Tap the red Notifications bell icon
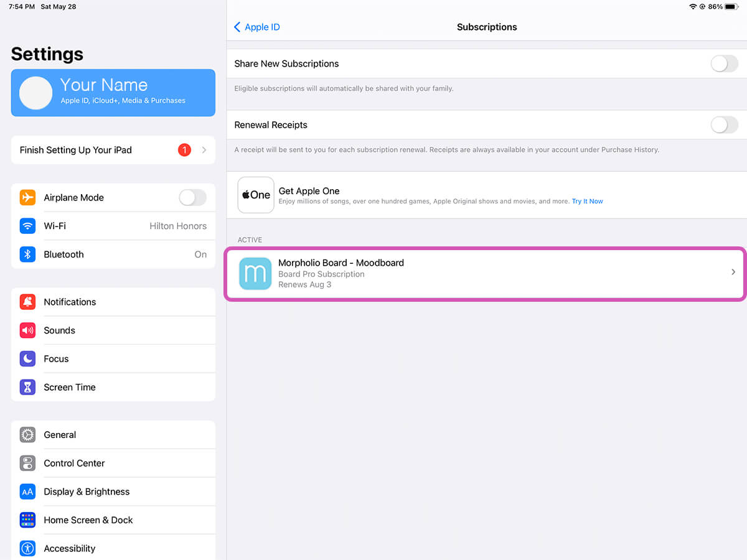This screenshot has height=560, width=747. click(27, 302)
